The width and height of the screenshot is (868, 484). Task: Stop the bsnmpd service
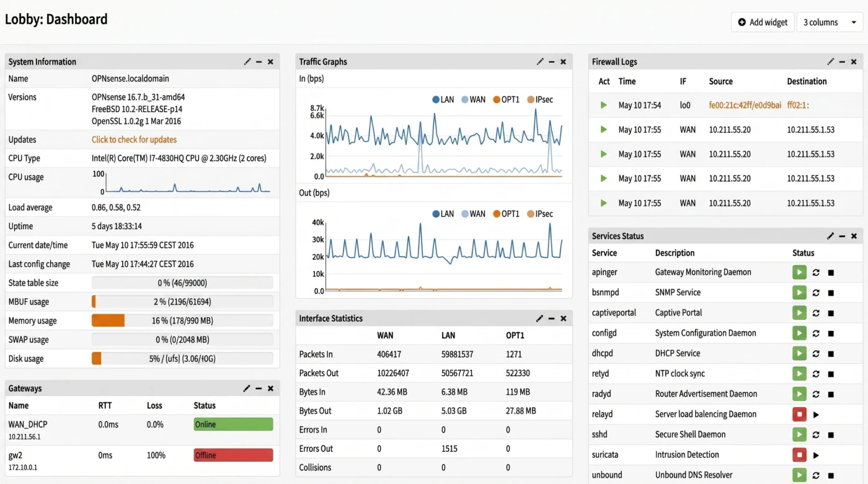click(831, 293)
